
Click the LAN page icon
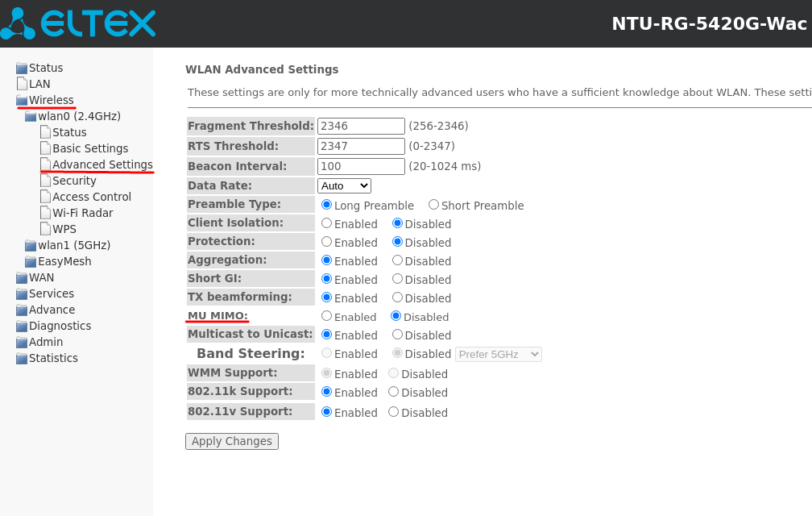pos(22,84)
